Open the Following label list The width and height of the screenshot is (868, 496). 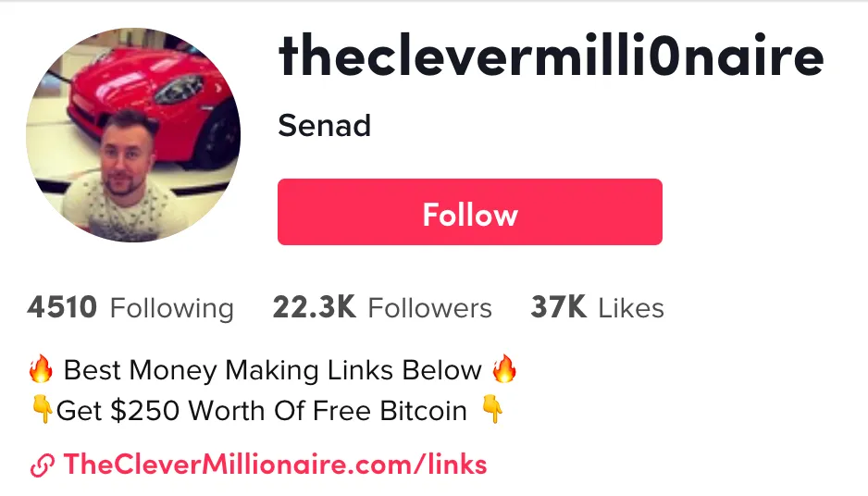pyautogui.click(x=171, y=308)
